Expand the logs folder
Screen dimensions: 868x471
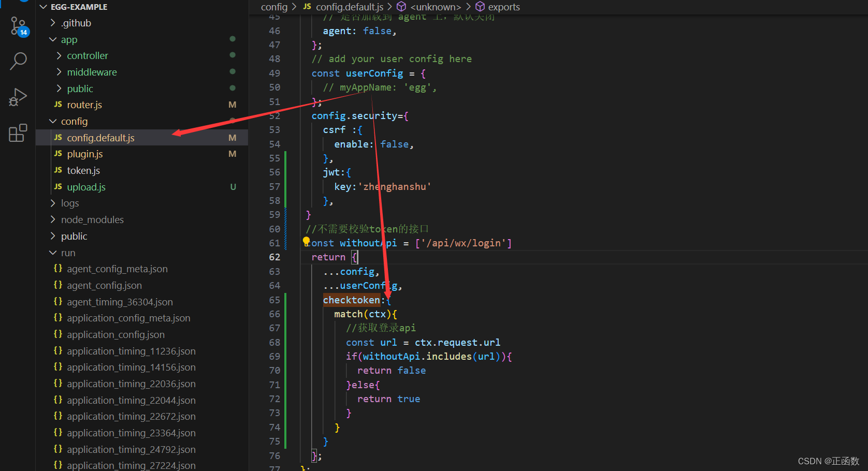pos(53,203)
